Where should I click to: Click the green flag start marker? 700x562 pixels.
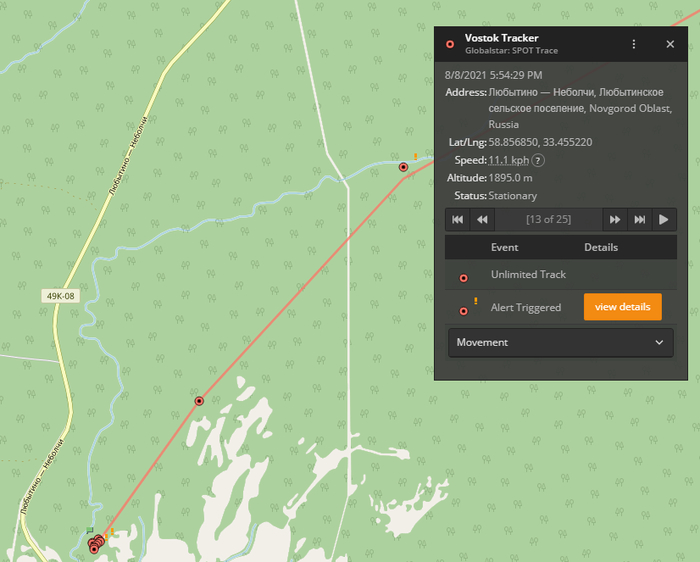89,530
